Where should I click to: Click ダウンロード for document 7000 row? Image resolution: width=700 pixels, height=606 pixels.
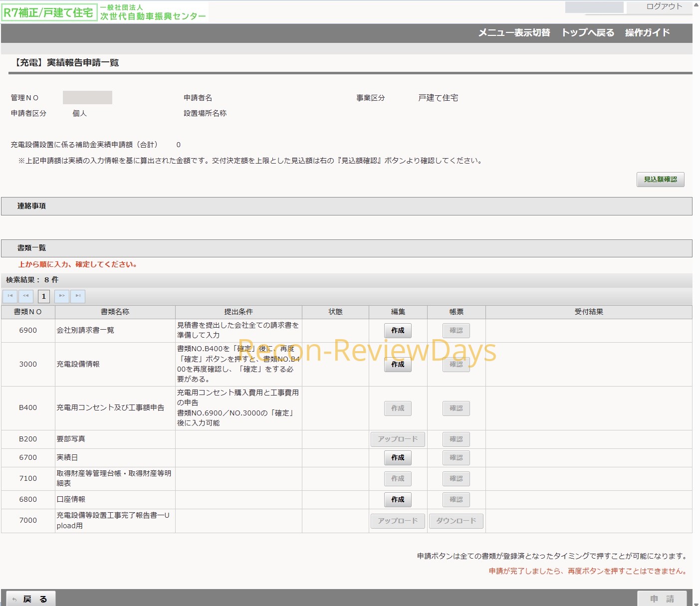tap(456, 521)
